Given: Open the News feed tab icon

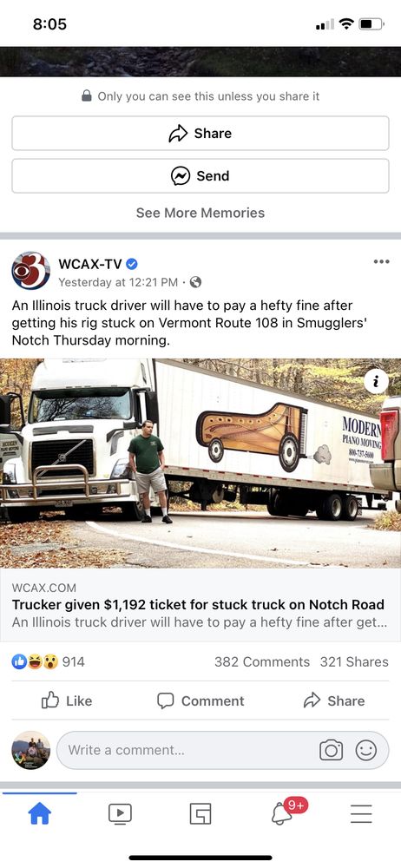Looking at the screenshot, I should (x=200, y=813).
